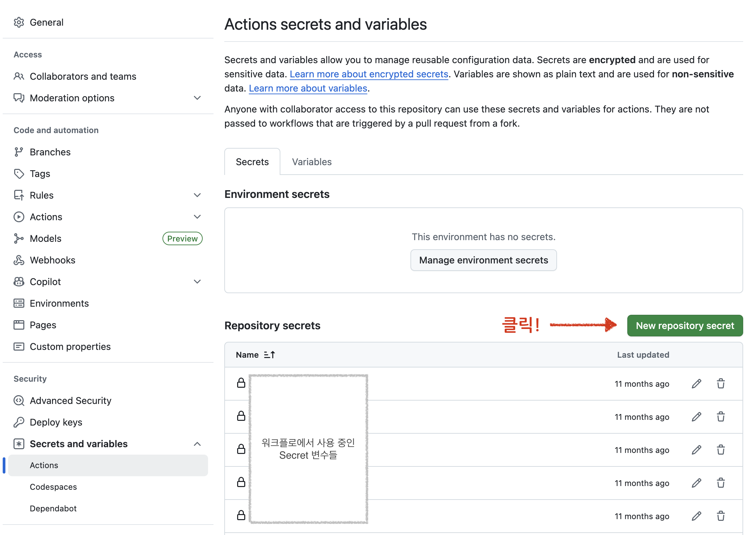
Task: Click New repository secret button
Action: coord(685,326)
